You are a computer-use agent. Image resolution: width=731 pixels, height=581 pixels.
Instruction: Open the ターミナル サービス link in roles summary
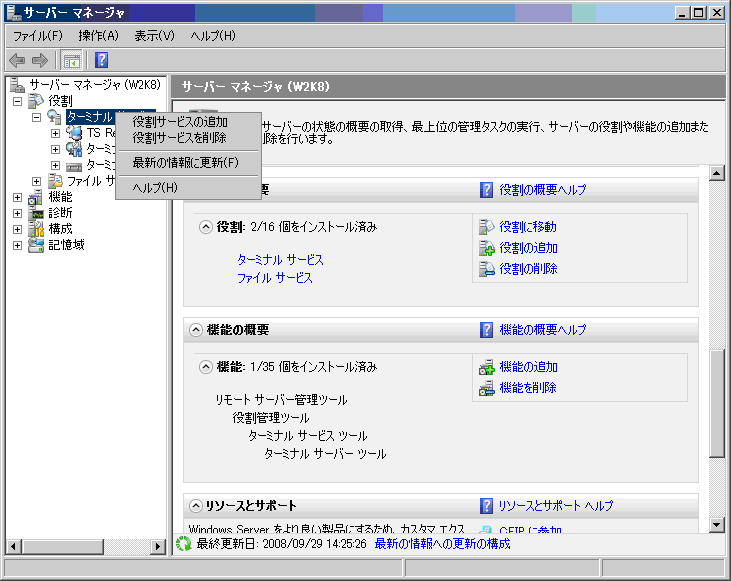[x=280, y=260]
